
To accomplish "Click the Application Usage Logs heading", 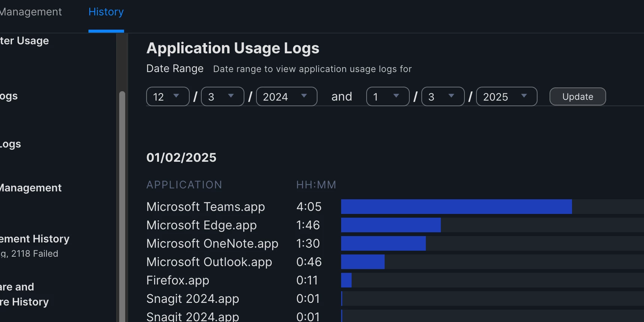I will pyautogui.click(x=233, y=48).
